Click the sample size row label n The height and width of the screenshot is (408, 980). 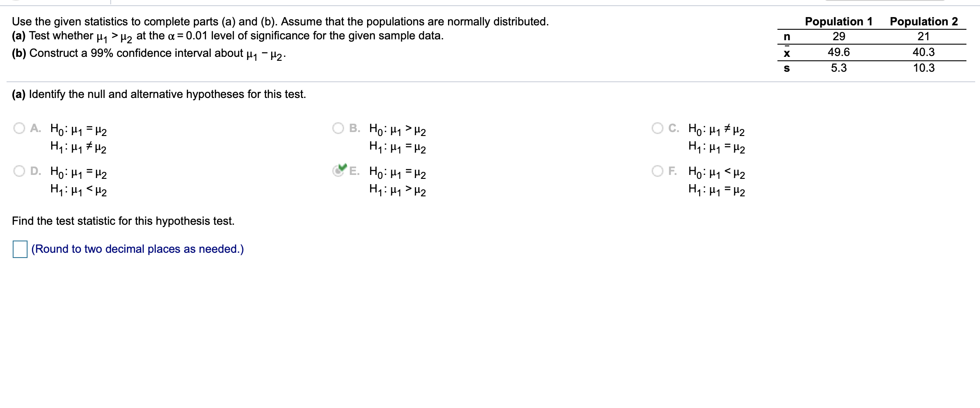(x=787, y=37)
